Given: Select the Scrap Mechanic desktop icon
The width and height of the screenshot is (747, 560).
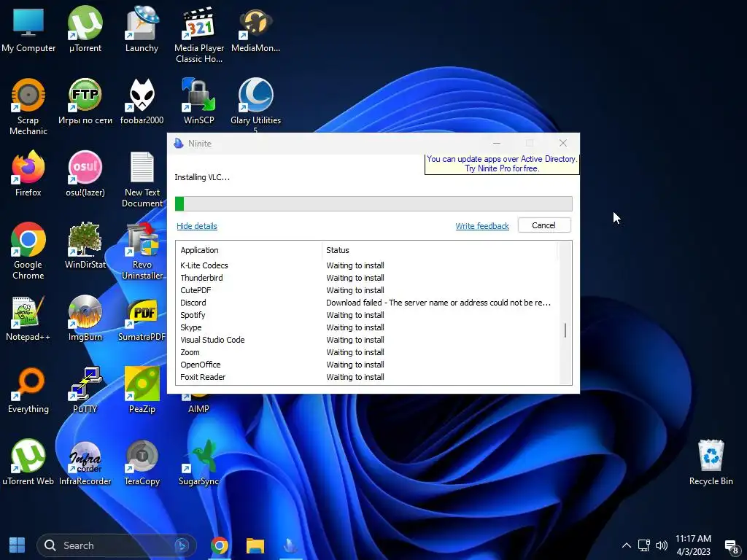Looking at the screenshot, I should pyautogui.click(x=28, y=107).
